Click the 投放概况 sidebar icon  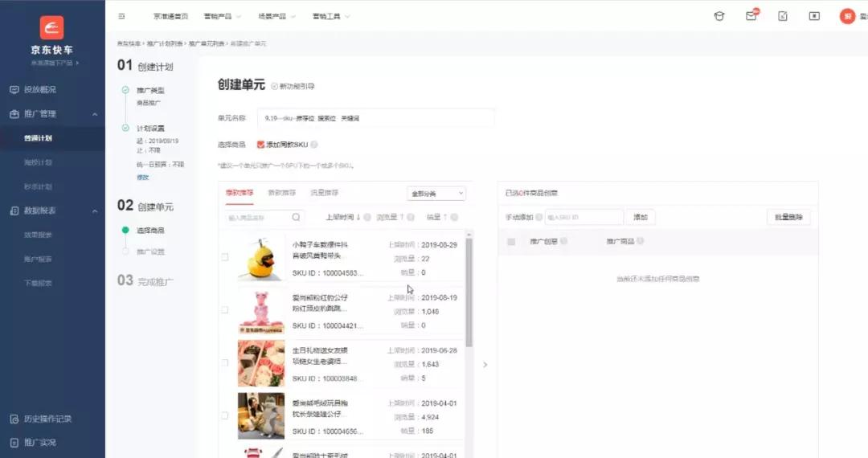point(14,90)
